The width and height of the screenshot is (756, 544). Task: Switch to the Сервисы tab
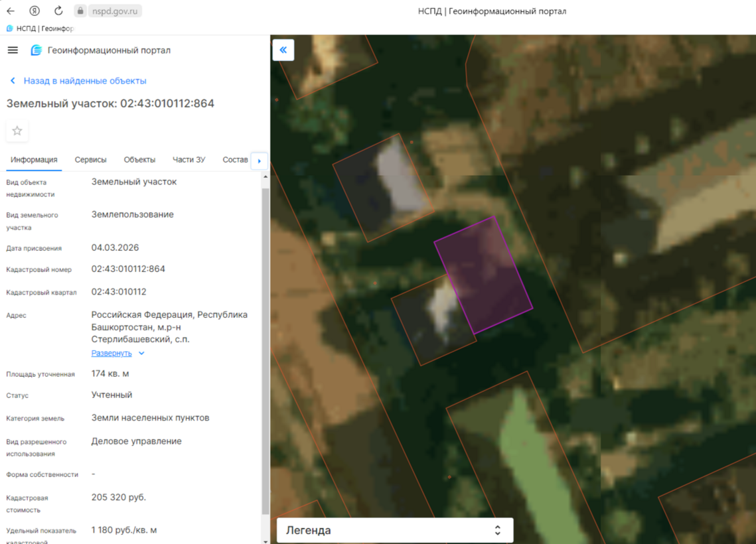(x=90, y=160)
